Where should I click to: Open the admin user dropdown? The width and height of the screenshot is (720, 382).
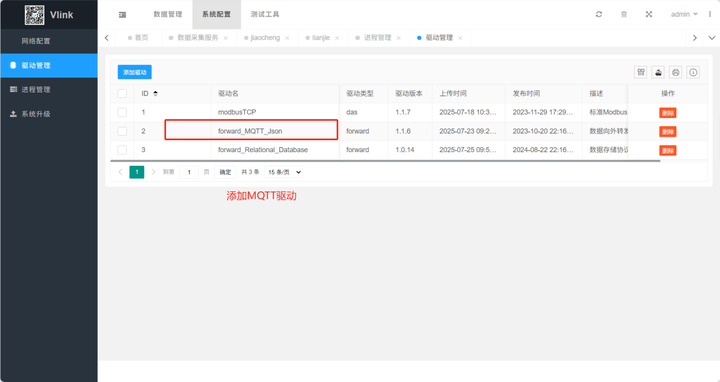[684, 14]
